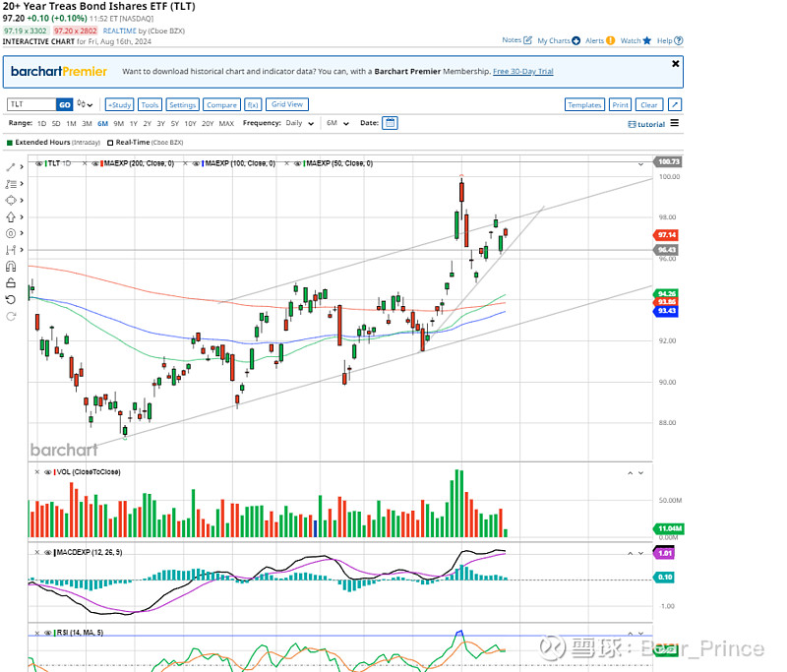Click the red MAEXP 200 color marker
Viewport: 787px width, 672px height.
pos(102,163)
